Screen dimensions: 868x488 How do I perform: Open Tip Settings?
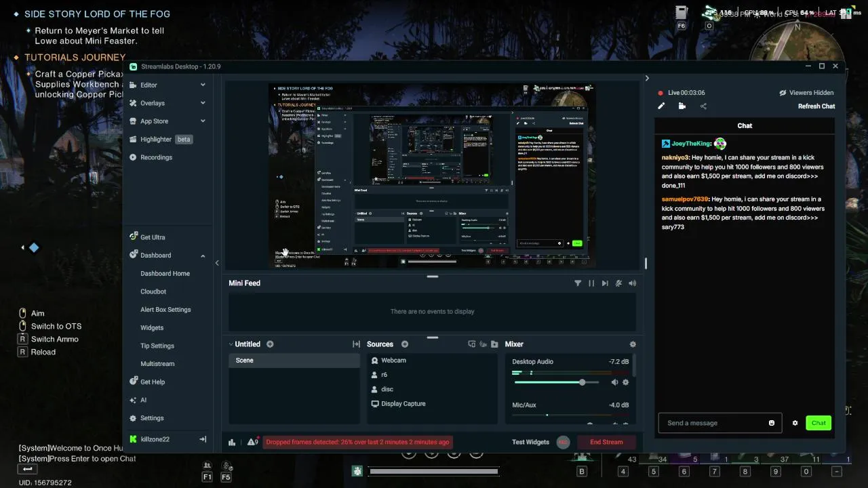pos(157,346)
